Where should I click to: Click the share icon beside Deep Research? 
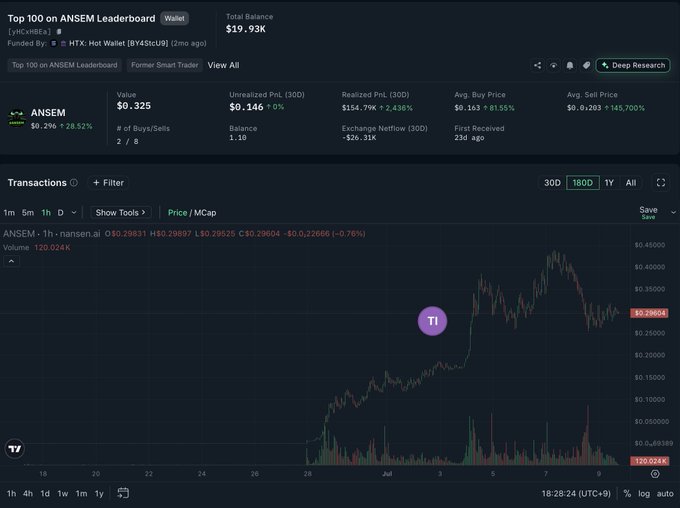(537, 65)
